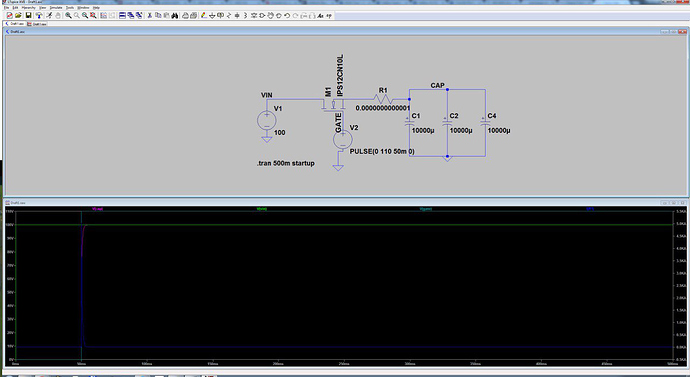
Task: Open the Help menu
Action: [x=96, y=7]
